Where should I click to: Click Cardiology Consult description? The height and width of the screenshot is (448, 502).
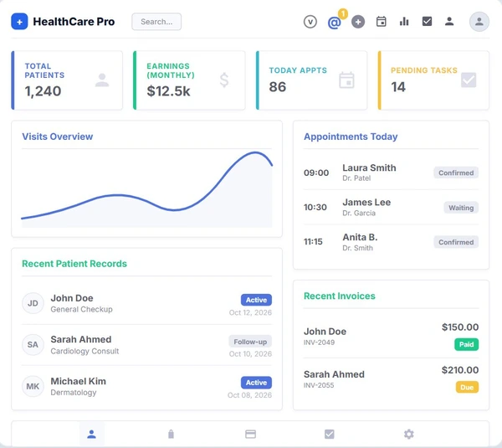tap(85, 351)
